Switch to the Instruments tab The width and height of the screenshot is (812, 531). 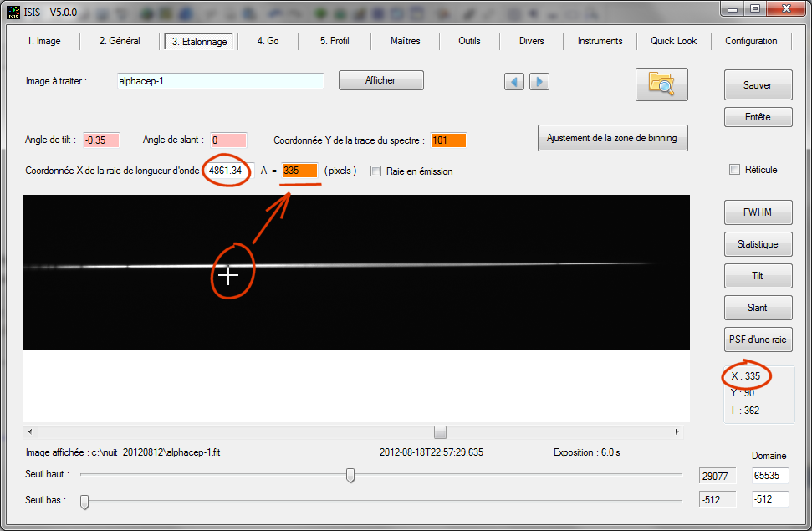click(x=600, y=41)
